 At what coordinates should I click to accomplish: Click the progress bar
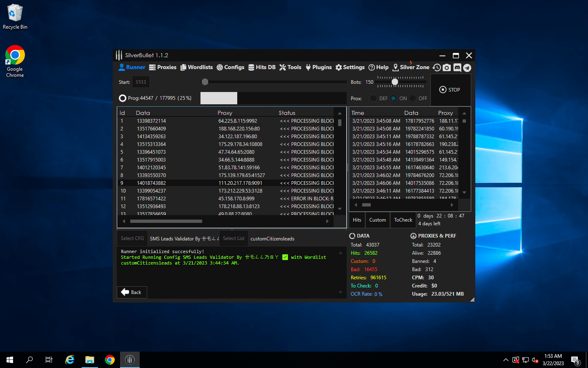point(273,98)
